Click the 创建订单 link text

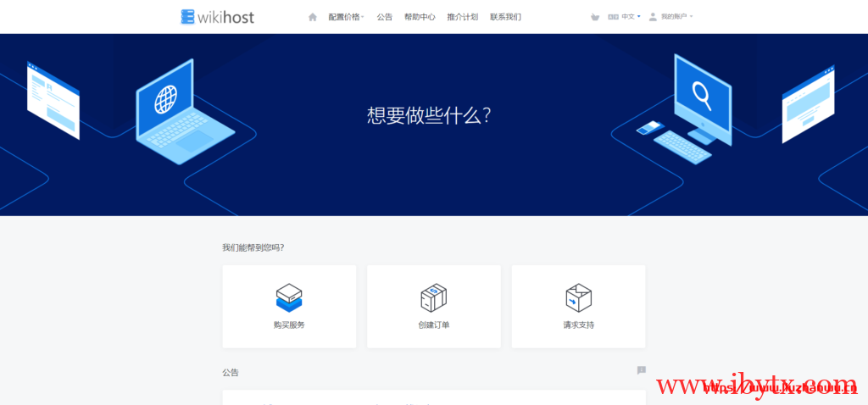coord(433,325)
